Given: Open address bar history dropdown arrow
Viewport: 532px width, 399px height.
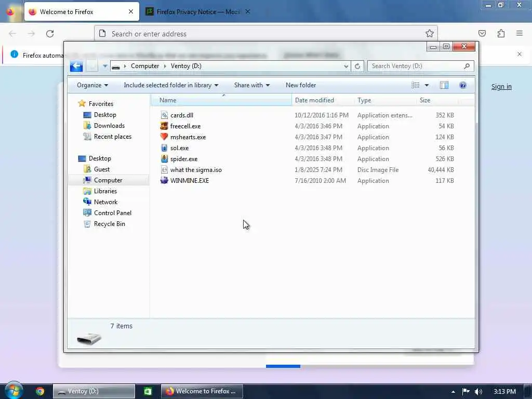Looking at the screenshot, I should (346, 66).
